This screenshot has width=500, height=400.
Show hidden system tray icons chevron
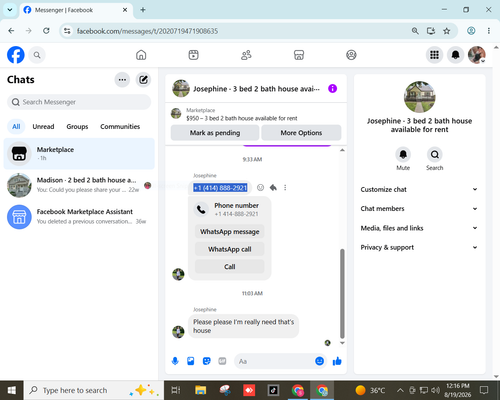400,390
